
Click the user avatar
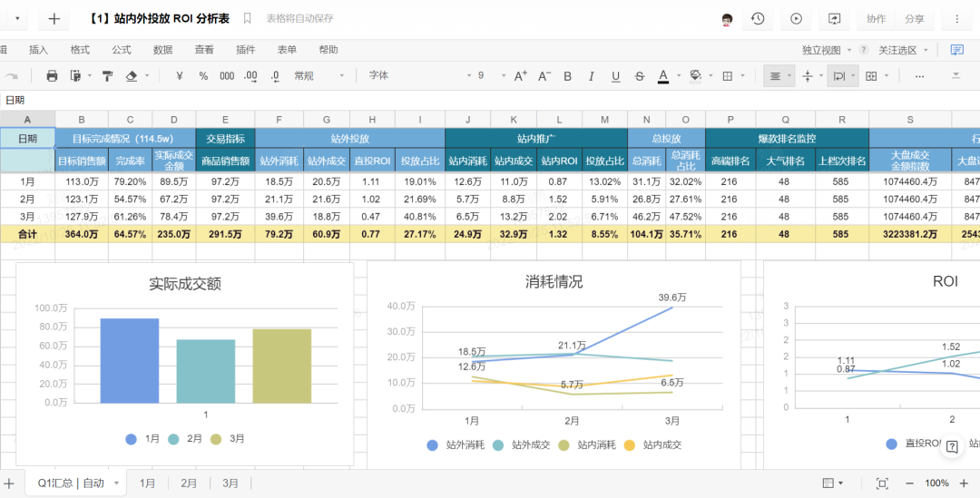tap(726, 19)
